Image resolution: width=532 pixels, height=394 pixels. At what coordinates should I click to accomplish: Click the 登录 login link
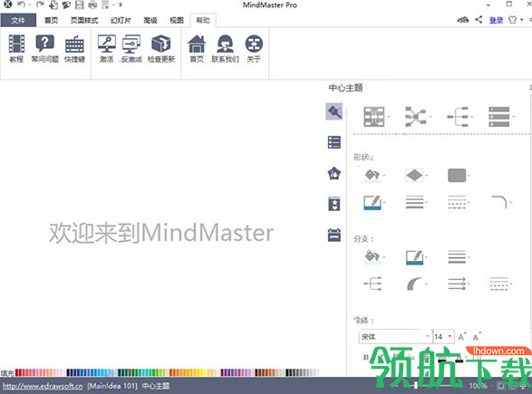496,20
